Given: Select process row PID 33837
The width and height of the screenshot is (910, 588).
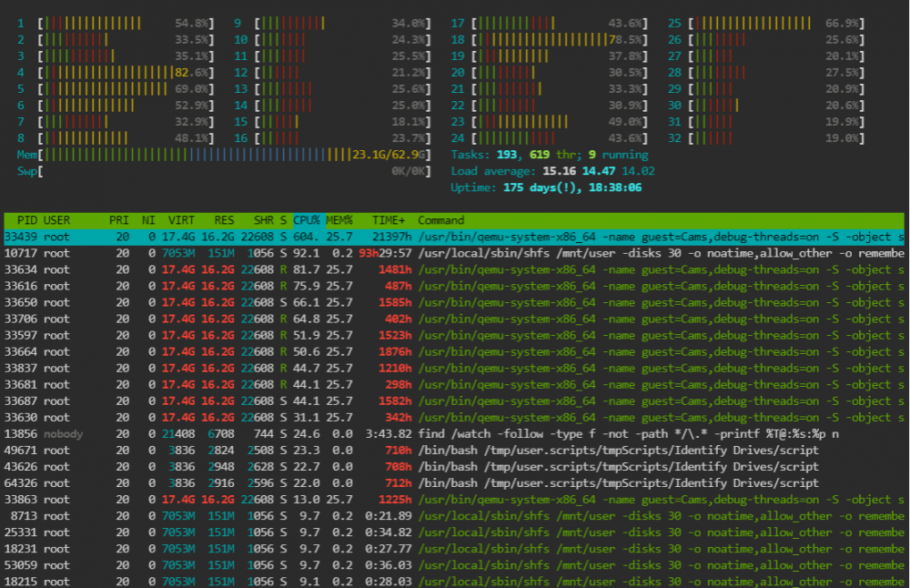Looking at the screenshot, I should [454, 368].
